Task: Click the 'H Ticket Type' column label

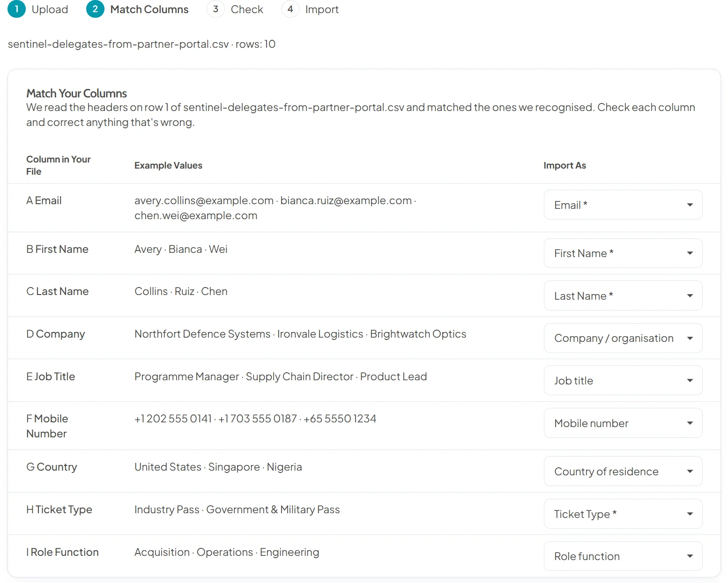Action: coord(59,509)
